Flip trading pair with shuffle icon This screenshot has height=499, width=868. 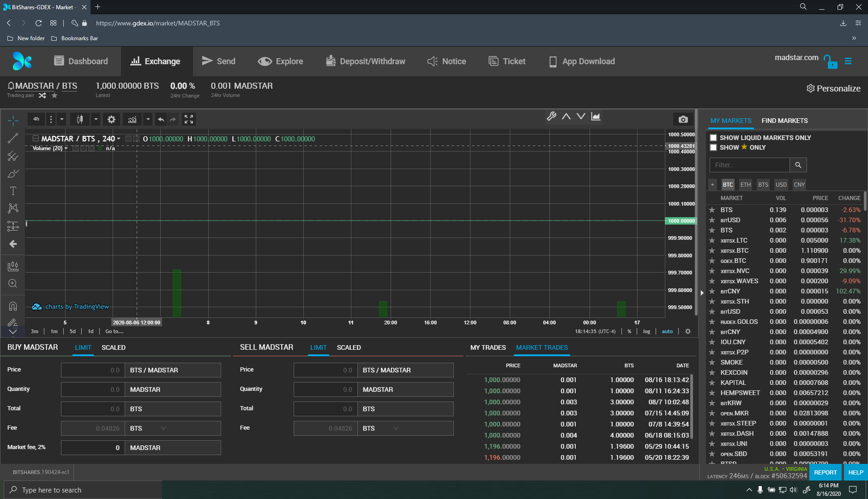[x=42, y=96]
